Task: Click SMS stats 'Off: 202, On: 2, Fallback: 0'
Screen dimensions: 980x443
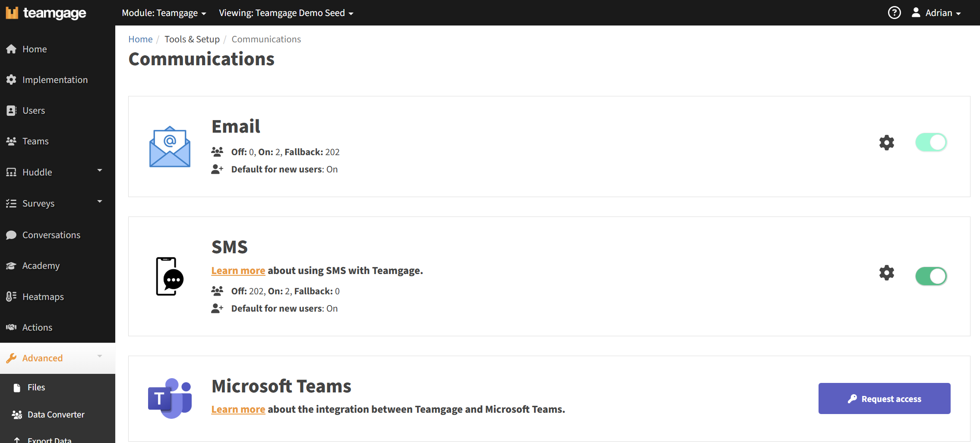Action: (x=285, y=291)
